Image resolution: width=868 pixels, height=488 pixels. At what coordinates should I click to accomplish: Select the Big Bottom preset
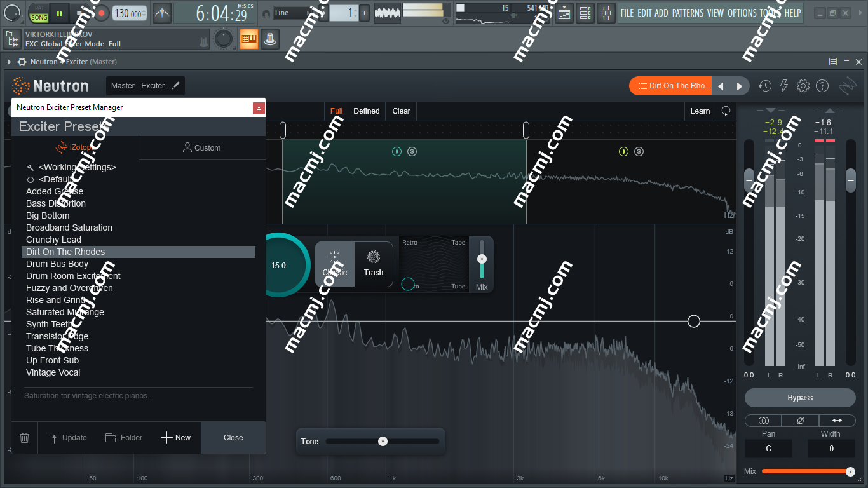48,215
